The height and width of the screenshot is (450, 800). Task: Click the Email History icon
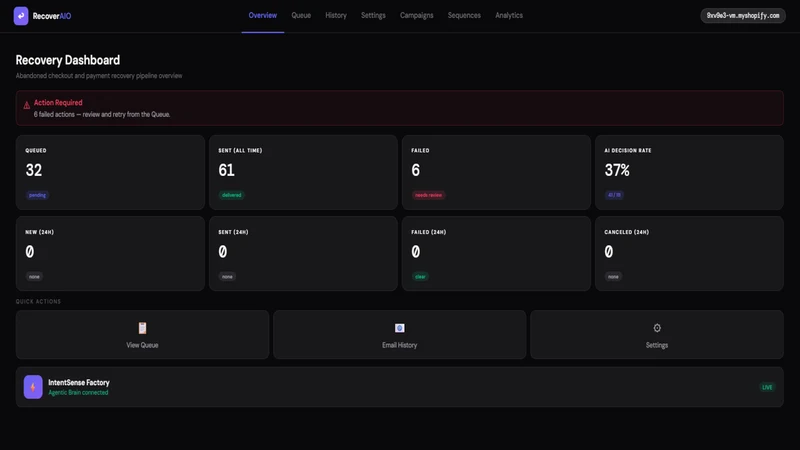399,328
